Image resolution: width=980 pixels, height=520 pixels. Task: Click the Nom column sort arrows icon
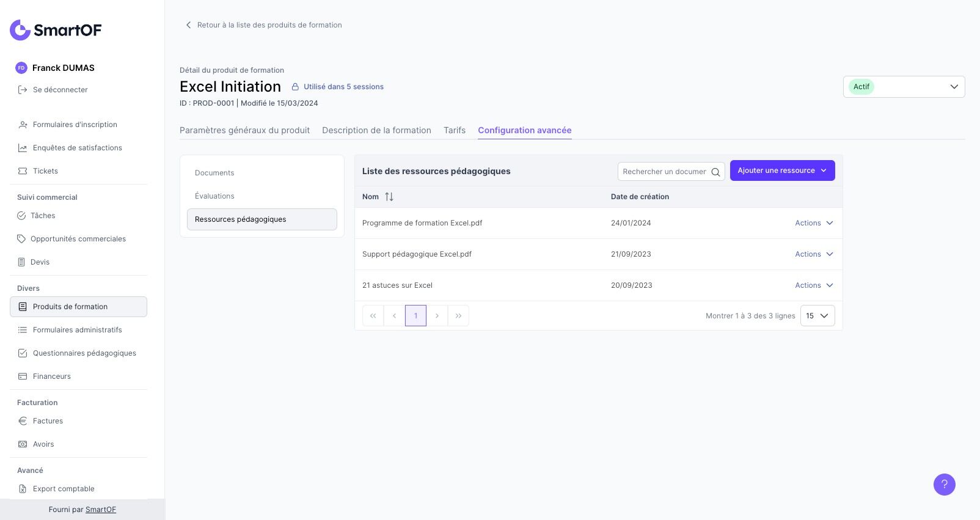pos(389,197)
